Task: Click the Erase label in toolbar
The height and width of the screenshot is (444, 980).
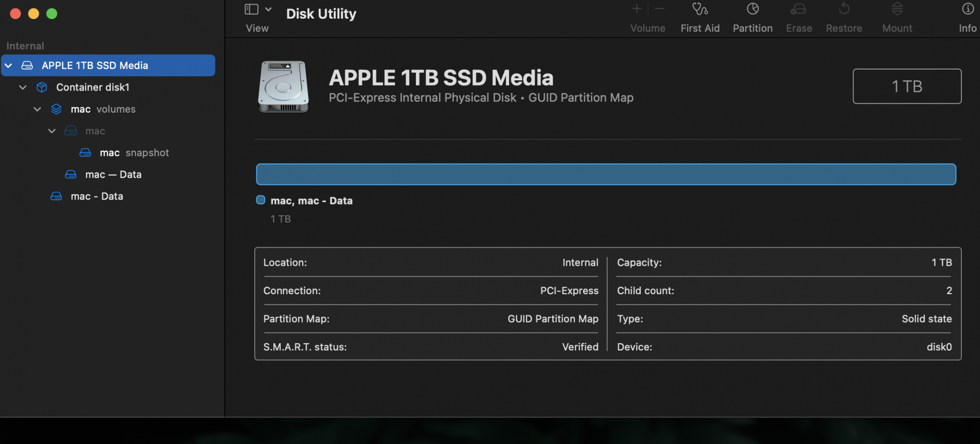Action: 799,28
